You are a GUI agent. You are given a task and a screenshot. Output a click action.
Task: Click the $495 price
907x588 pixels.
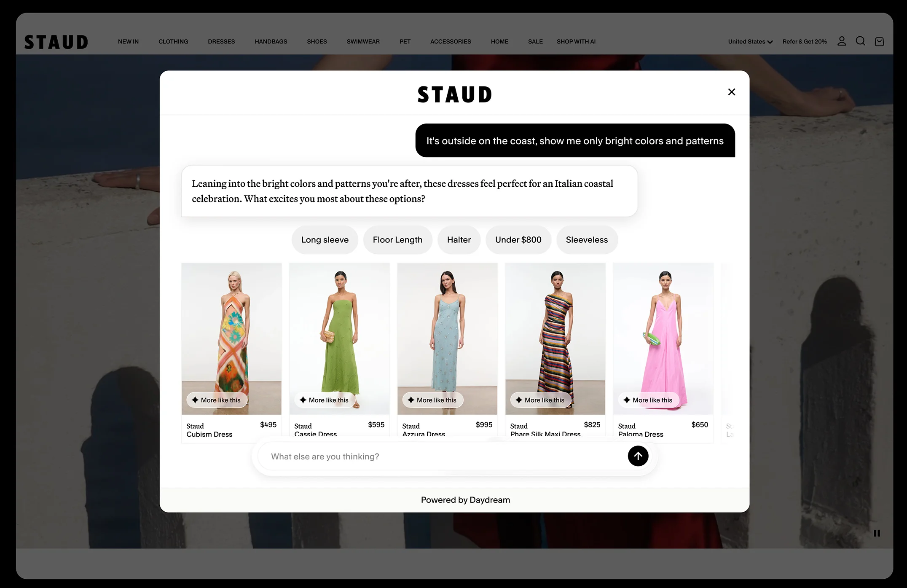pyautogui.click(x=268, y=424)
